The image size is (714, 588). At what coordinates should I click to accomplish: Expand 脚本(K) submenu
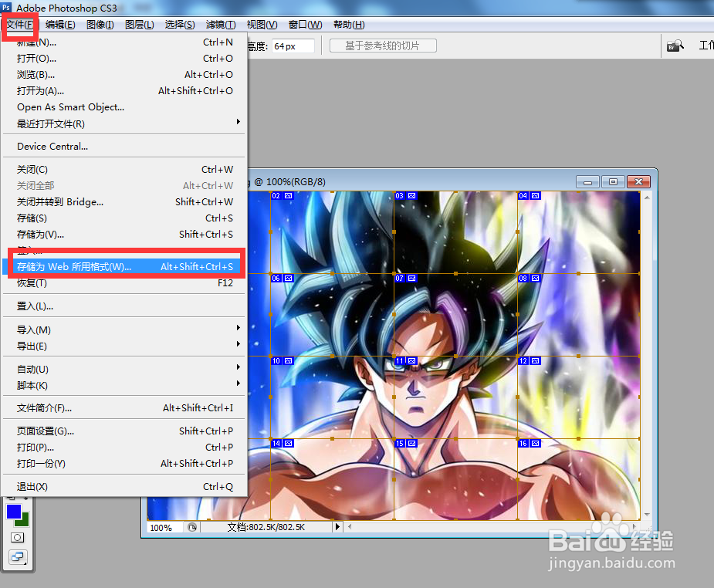[x=124, y=386]
